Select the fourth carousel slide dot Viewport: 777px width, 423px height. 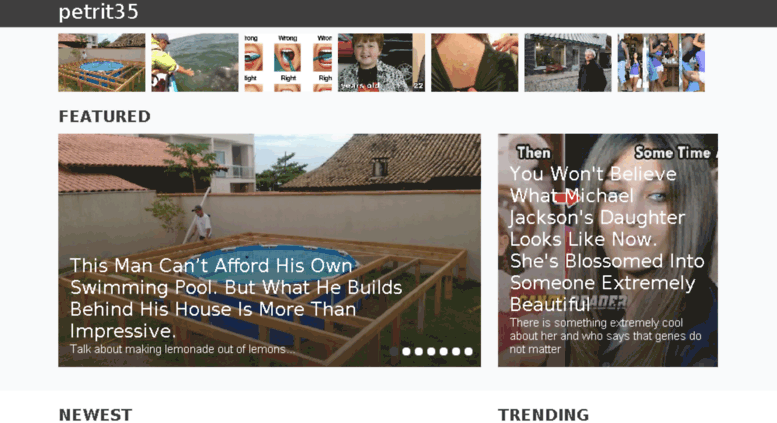click(x=431, y=351)
